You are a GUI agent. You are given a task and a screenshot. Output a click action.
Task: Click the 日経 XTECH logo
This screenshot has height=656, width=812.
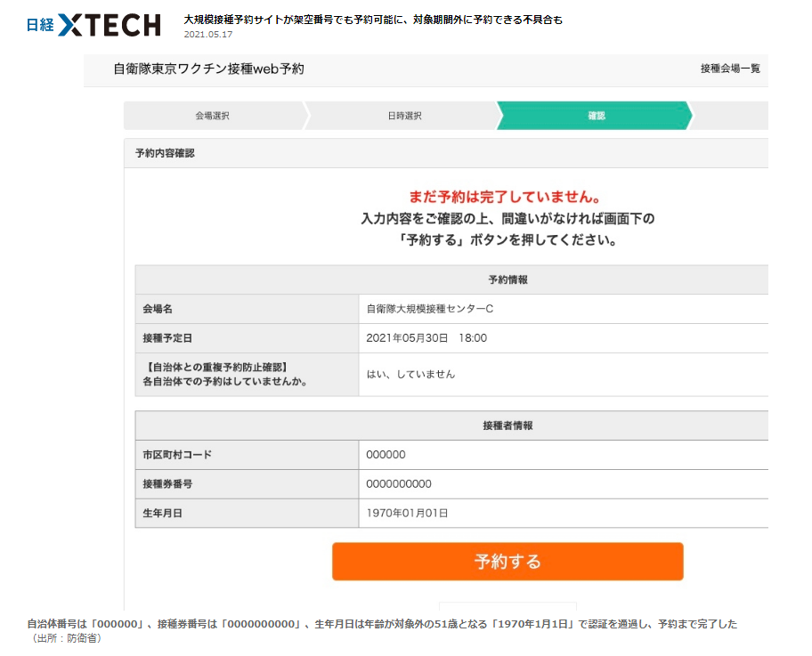(93, 25)
